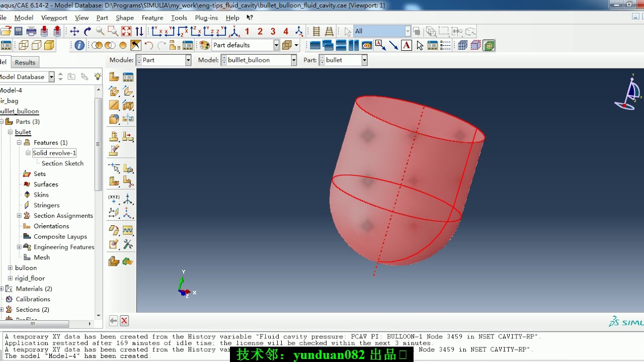The height and width of the screenshot is (362, 644).
Task: Toggle the model tree light bulb filter
Action: point(98,77)
